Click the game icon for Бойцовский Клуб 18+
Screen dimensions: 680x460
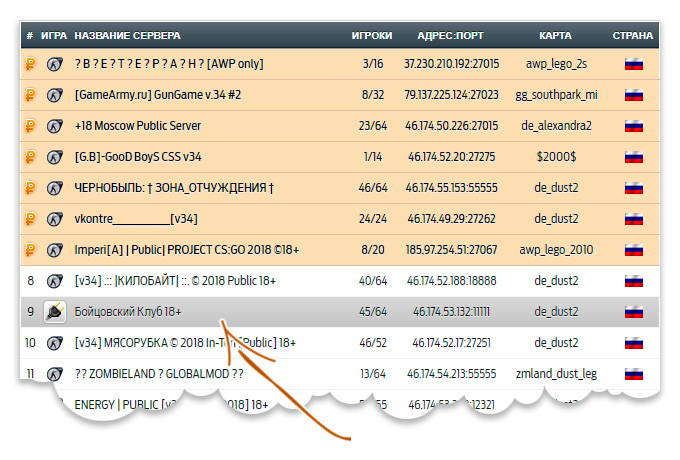tap(55, 312)
